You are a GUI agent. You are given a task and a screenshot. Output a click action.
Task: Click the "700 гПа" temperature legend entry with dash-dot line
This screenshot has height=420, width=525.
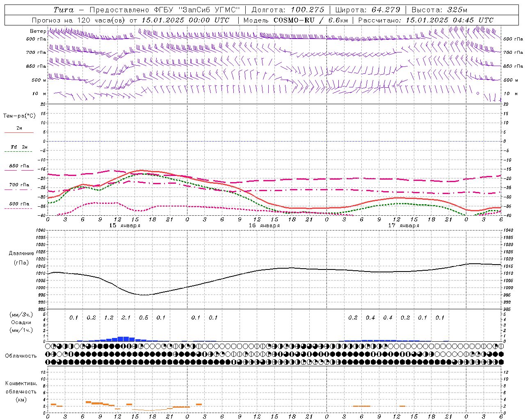click(19, 185)
